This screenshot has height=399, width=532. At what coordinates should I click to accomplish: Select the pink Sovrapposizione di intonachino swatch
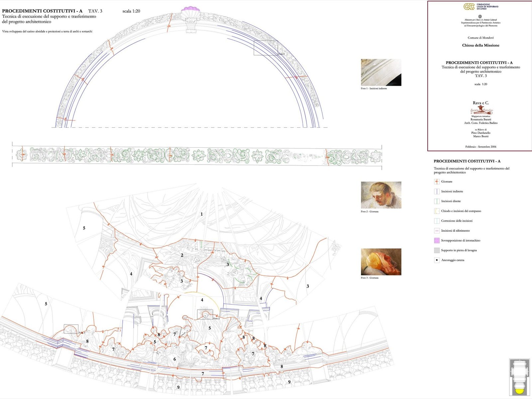[x=437, y=240]
